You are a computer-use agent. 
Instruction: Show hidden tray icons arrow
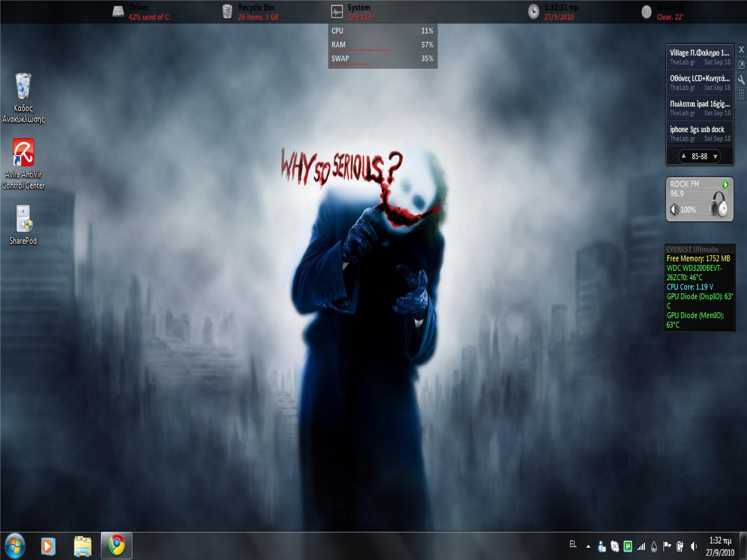588,546
